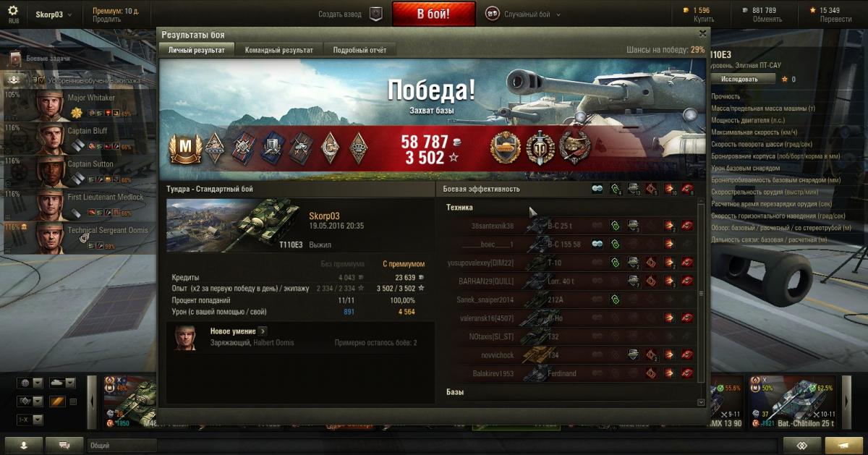Click the Исследовать research button
Image resolution: width=868 pixels, height=455 pixels.
(x=739, y=79)
